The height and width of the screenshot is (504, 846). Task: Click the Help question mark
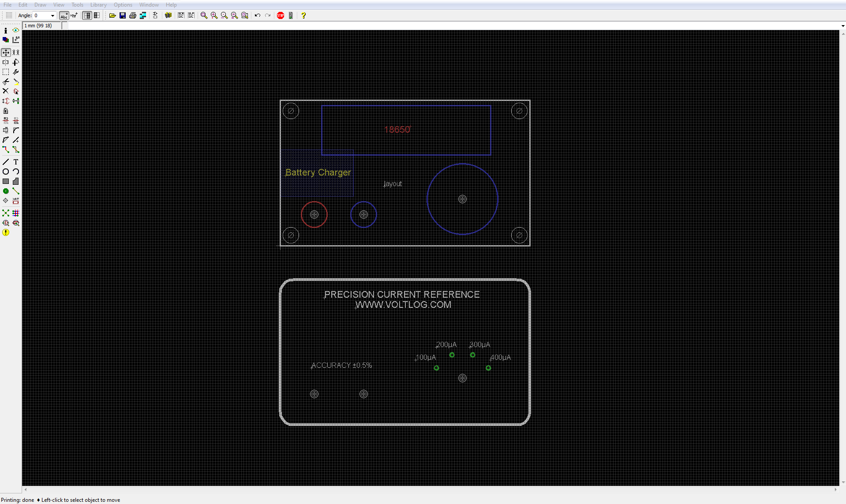tap(303, 16)
